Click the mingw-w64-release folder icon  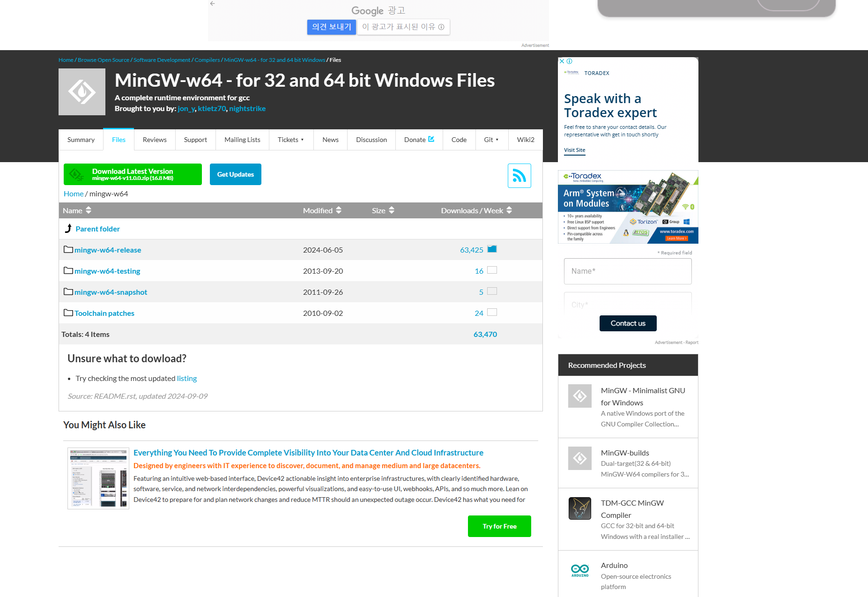(68, 250)
